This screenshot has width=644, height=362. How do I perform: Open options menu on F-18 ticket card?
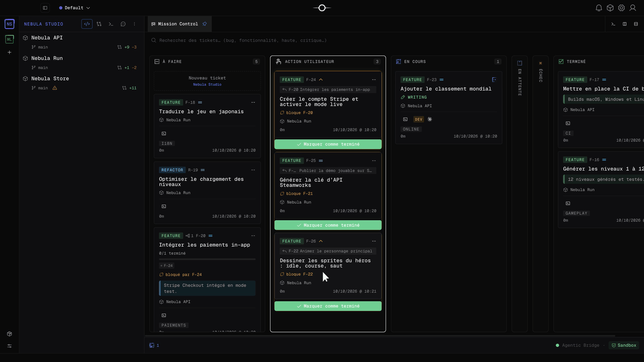tap(253, 103)
